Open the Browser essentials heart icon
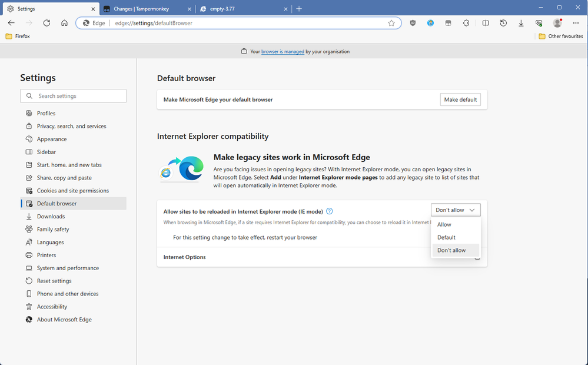The height and width of the screenshot is (365, 588). (x=539, y=23)
